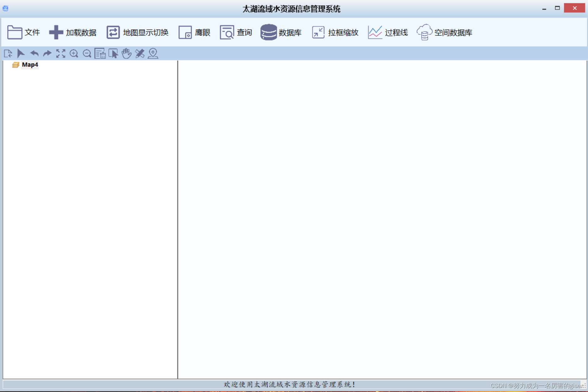Screen dimensions: 588x392
Task: Click the list with trash bin icon
Action: [x=100, y=54]
